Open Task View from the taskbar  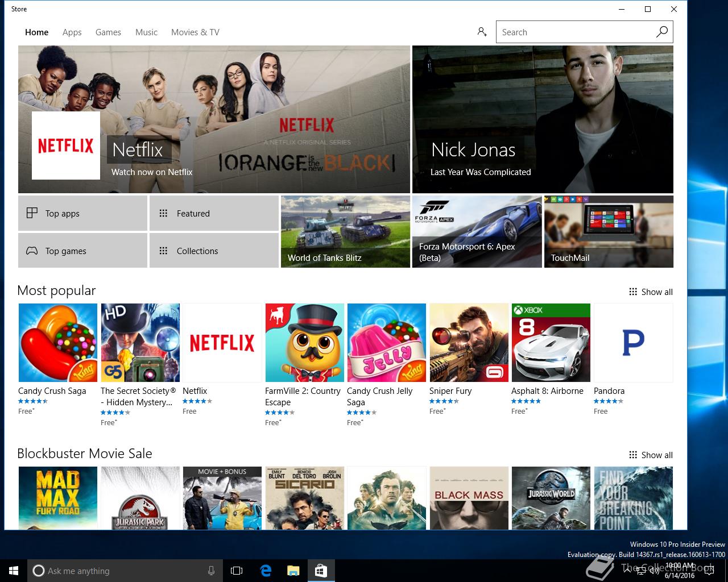237,571
